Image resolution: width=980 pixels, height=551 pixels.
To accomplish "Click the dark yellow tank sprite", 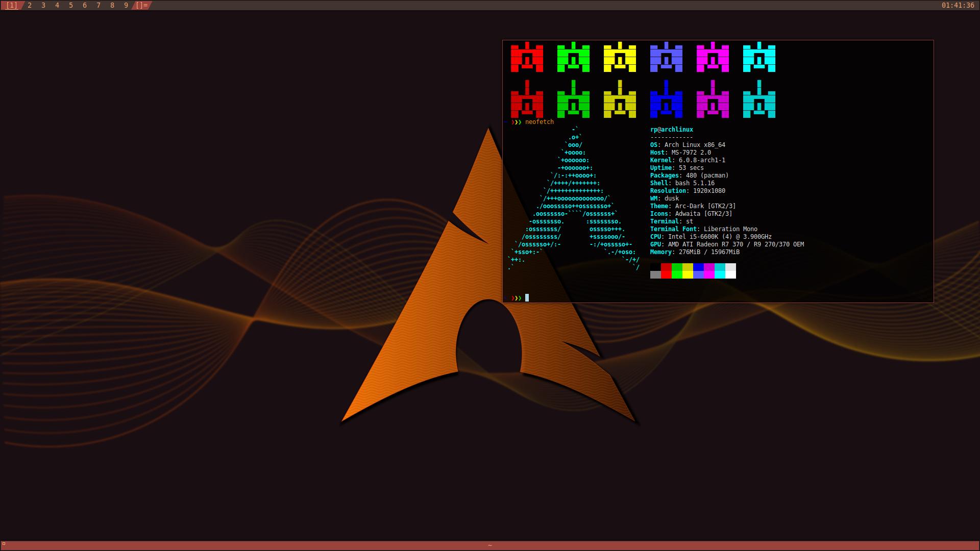I will point(620,99).
